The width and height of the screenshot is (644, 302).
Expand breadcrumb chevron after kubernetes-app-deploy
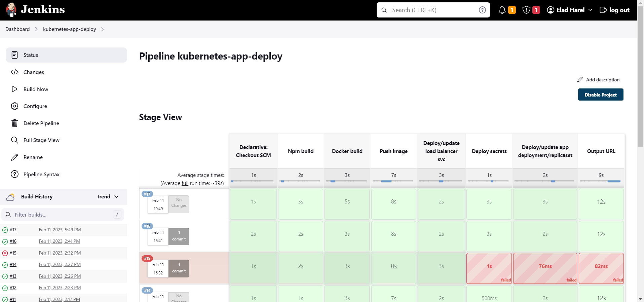103,29
